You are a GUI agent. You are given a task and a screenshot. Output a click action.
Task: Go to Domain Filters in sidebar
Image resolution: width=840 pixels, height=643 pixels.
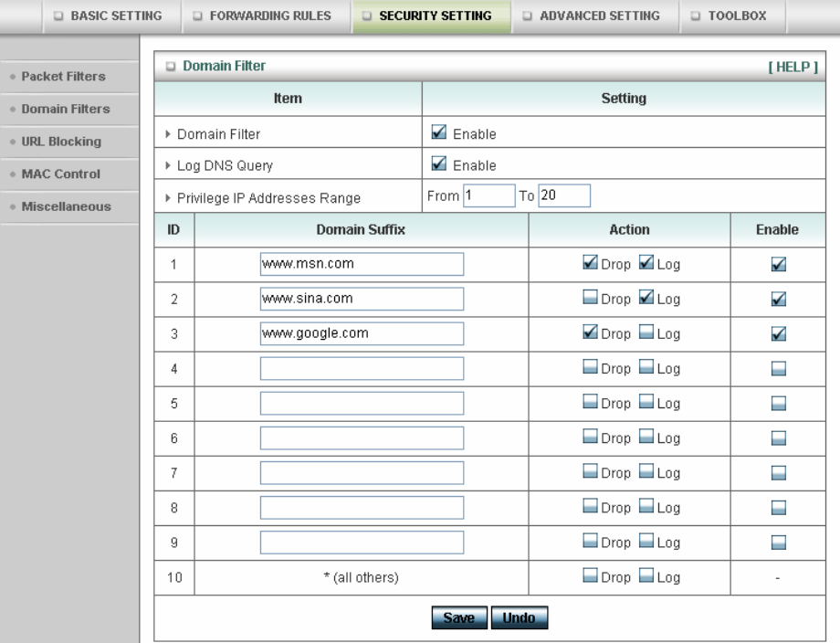(66, 110)
